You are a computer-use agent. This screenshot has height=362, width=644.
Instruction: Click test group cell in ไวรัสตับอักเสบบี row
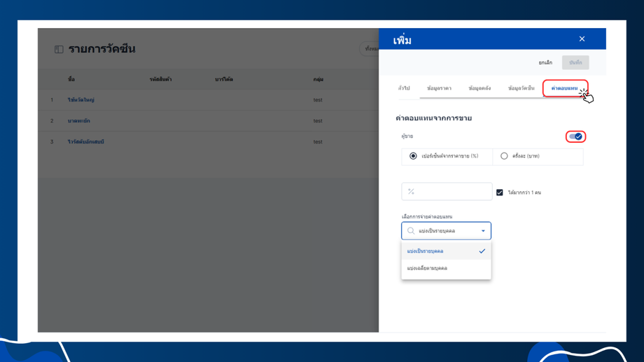coord(318,141)
